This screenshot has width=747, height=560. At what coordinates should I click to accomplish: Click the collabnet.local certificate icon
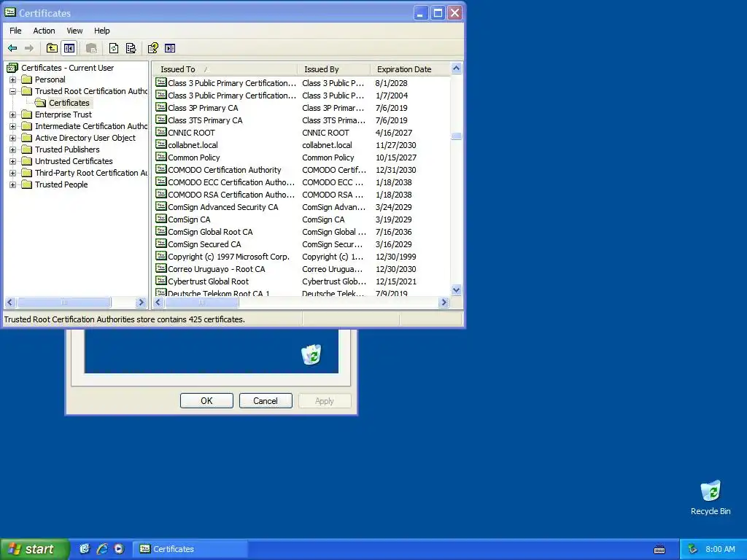pos(161,144)
